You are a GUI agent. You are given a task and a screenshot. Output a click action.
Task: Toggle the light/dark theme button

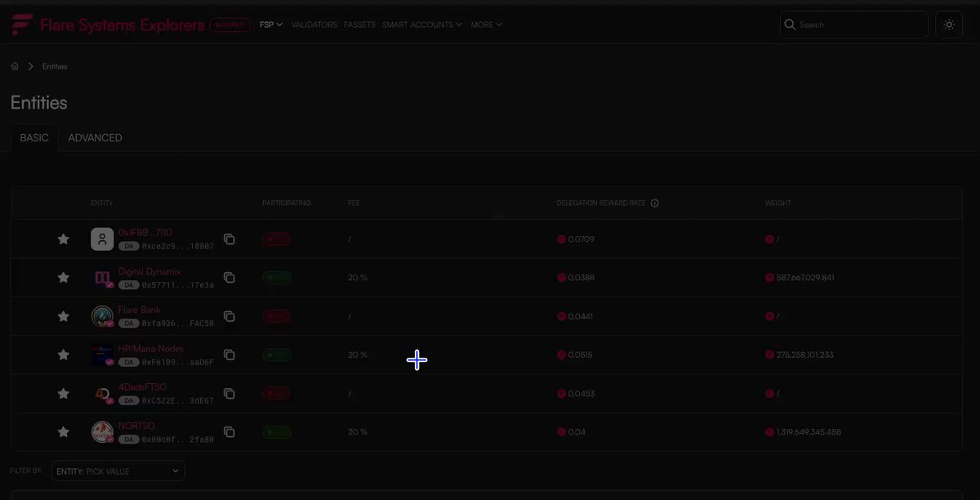pos(949,25)
